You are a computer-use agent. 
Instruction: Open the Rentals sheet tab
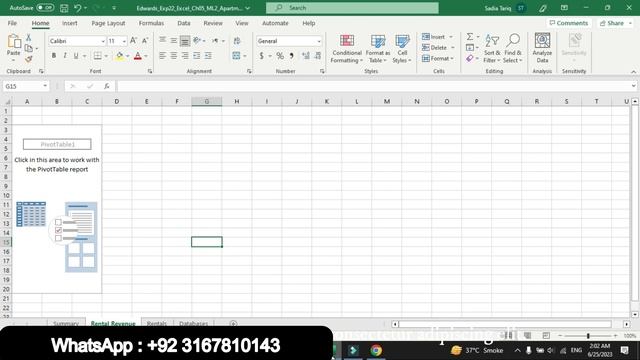[157, 323]
